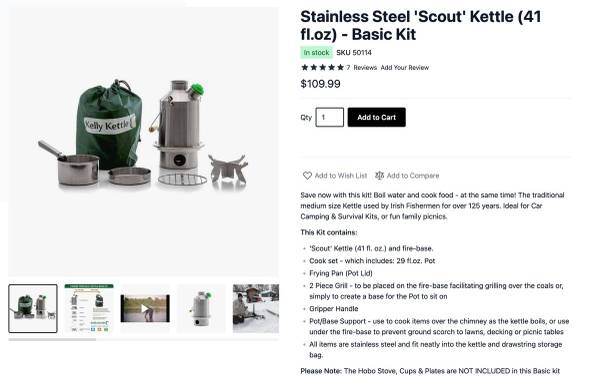Click the Stainless Steel Scout Kettle title
Image resolution: width=600 pixels, height=389 pixels.
tap(421, 25)
